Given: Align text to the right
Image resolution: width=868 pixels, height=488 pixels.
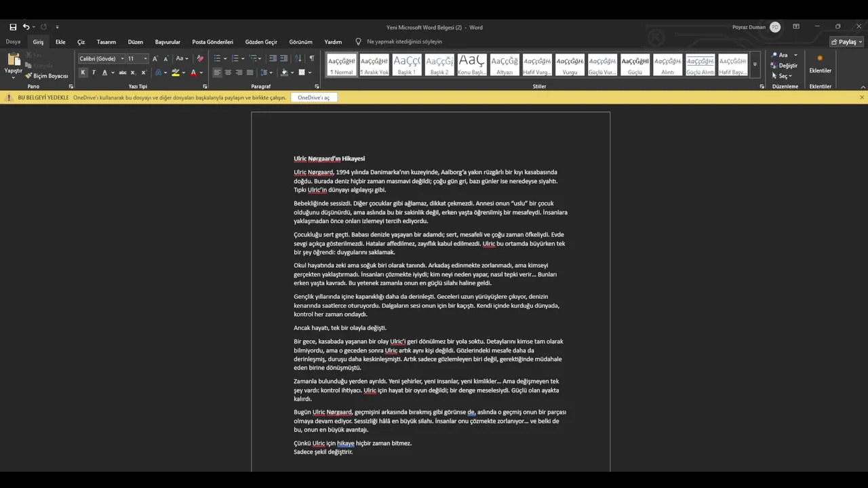Looking at the screenshot, I should click(239, 73).
